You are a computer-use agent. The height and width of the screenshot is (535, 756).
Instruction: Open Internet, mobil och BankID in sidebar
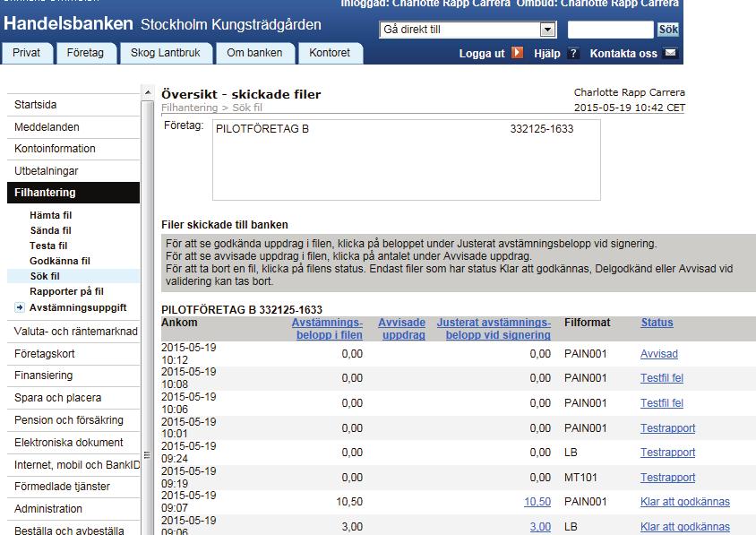(73, 464)
